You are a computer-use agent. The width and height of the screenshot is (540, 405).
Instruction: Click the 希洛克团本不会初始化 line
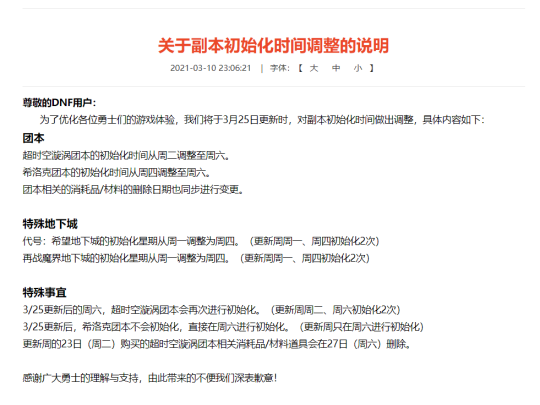click(x=223, y=326)
